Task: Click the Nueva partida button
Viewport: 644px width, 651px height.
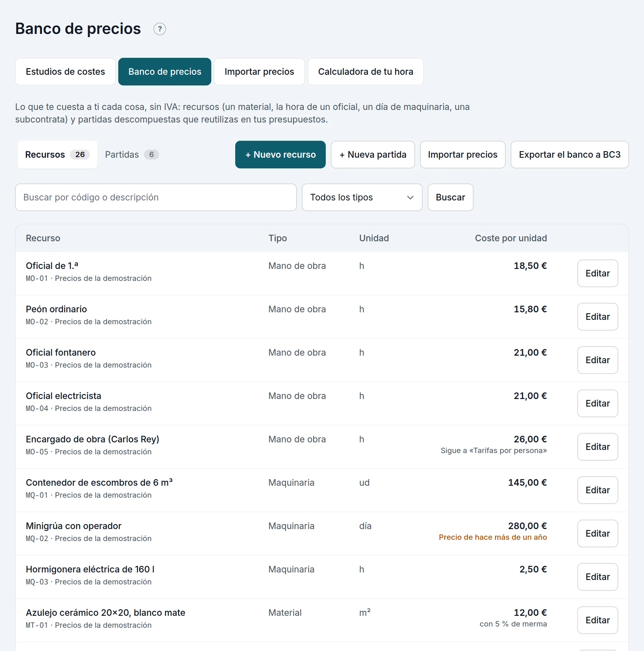Action: coord(373,155)
